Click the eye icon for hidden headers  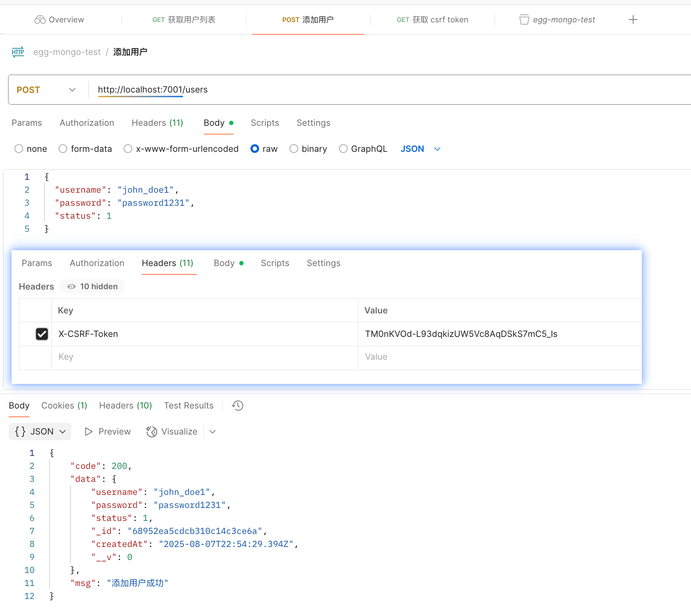(x=72, y=287)
